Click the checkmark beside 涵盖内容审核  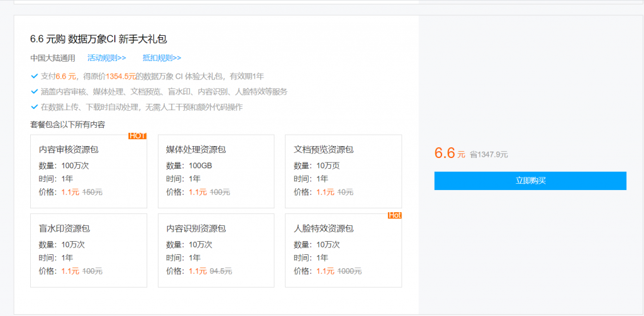(x=35, y=92)
